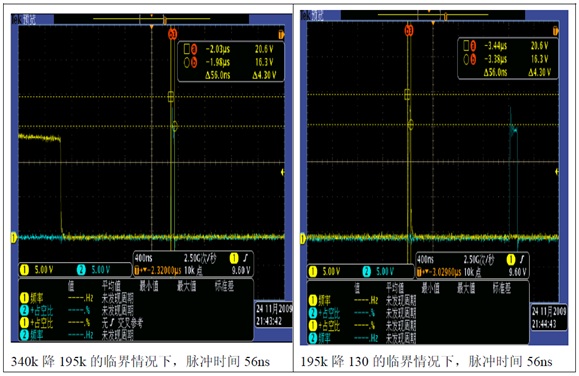The image size is (579, 376).
Task: Click the 无 交叉参考 measurement status text
Action: tap(122, 323)
